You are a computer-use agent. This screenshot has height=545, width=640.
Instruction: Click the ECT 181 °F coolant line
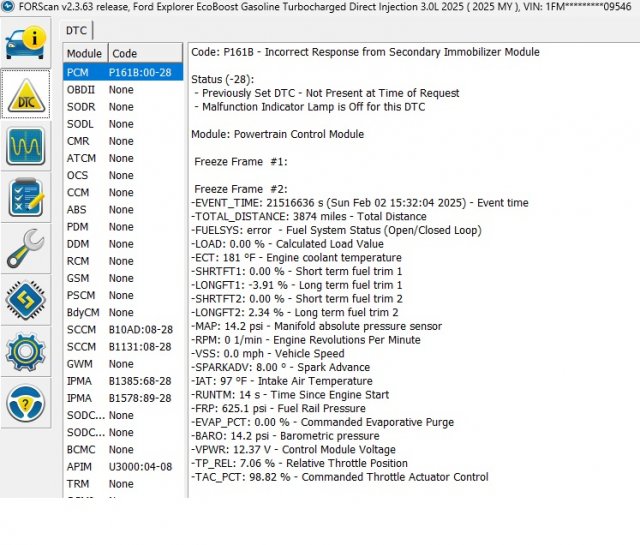point(296,258)
